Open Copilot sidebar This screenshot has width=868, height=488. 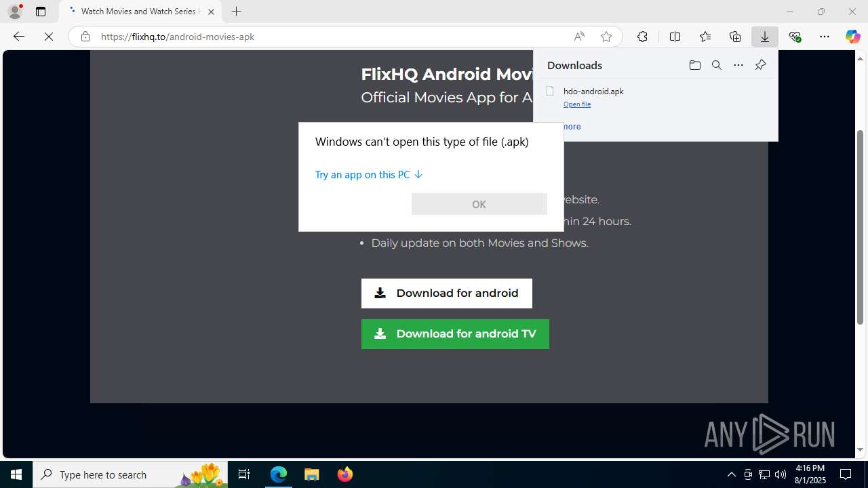[852, 37]
